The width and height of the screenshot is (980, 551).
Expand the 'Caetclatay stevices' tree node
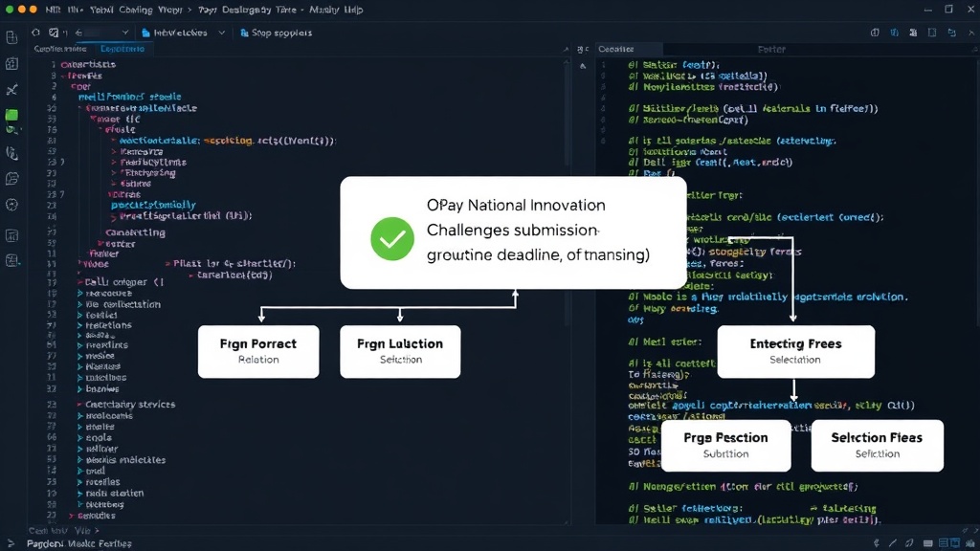tap(80, 405)
